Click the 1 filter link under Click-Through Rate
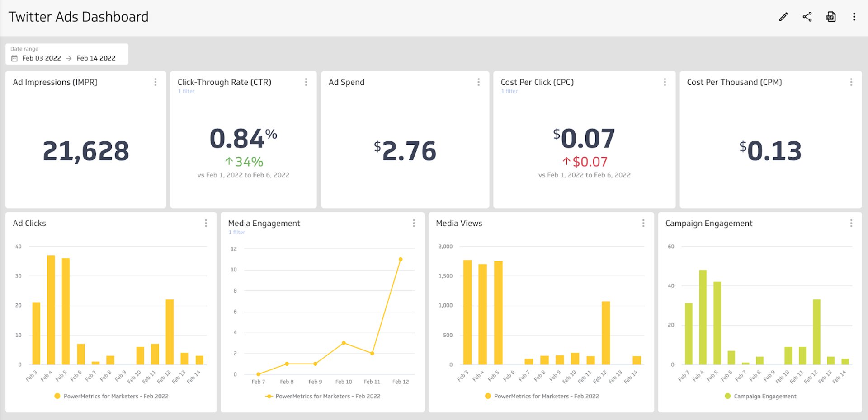The image size is (868, 420). point(186,91)
